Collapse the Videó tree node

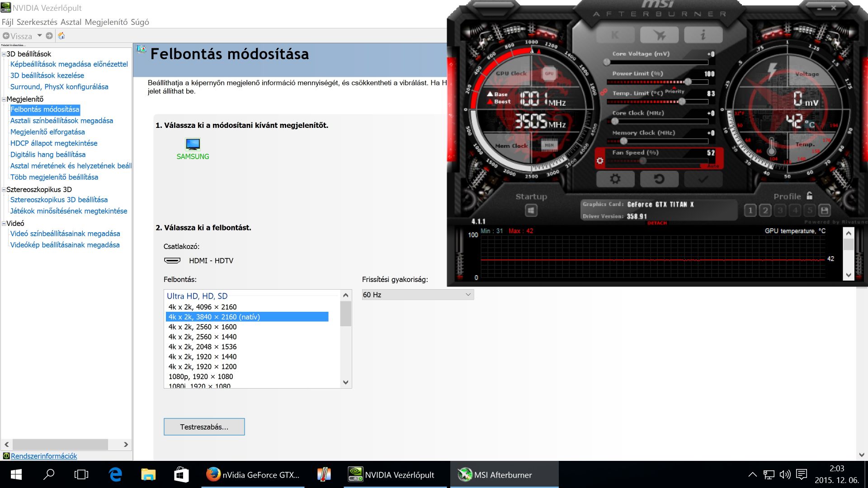point(4,223)
